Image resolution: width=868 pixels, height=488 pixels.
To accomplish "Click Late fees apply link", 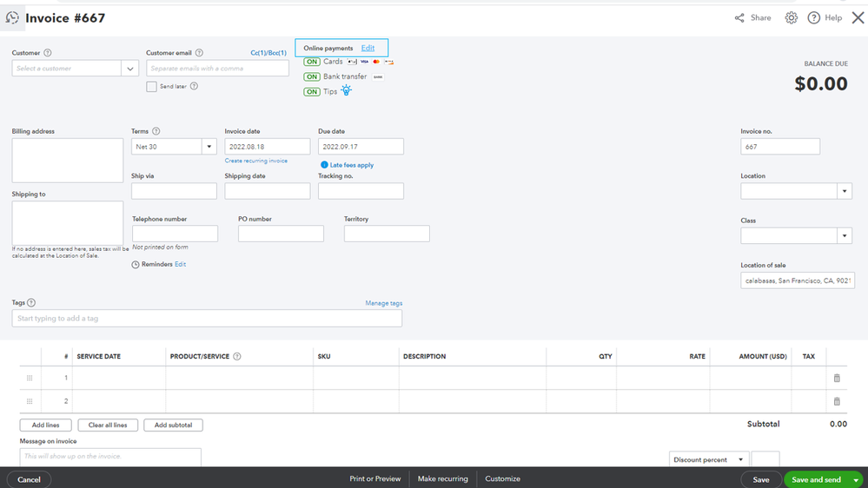I will (352, 165).
